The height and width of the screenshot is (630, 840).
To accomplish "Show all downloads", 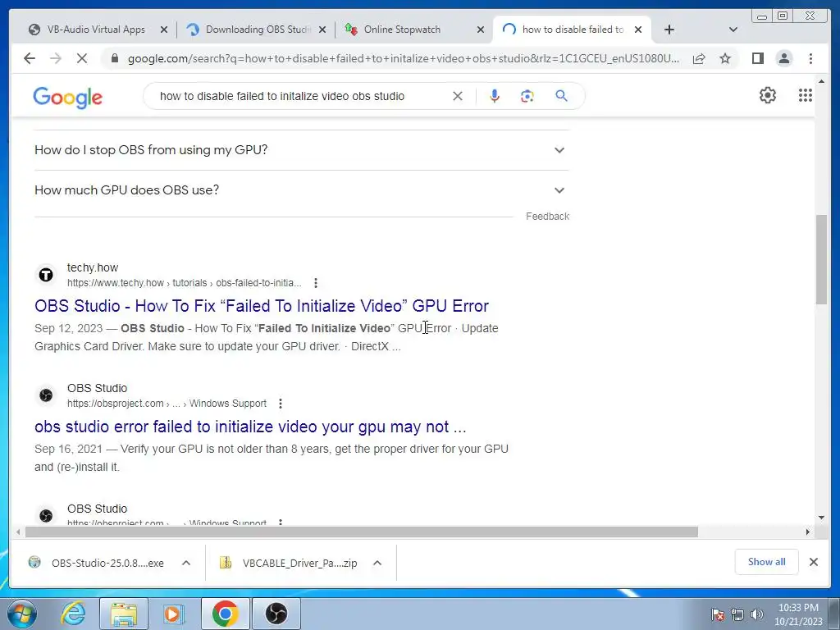I will point(767,562).
